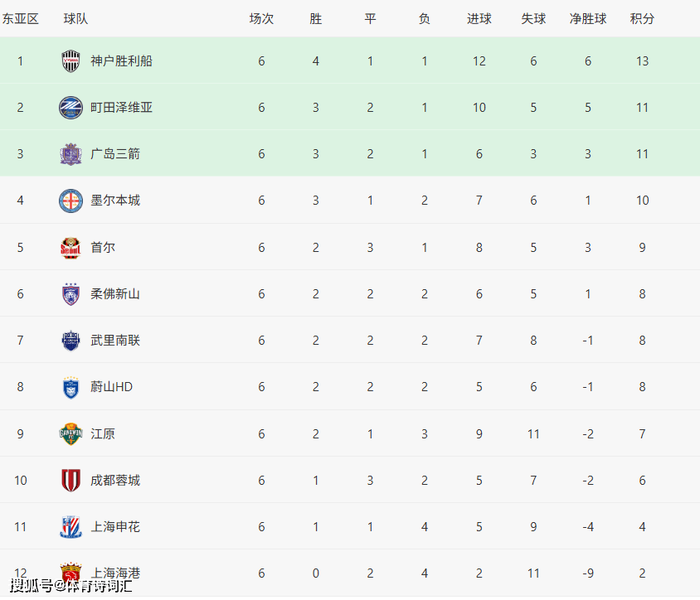Click the 广岛三箭 purple team badge
Screen dimensions: 700x600
(71, 154)
